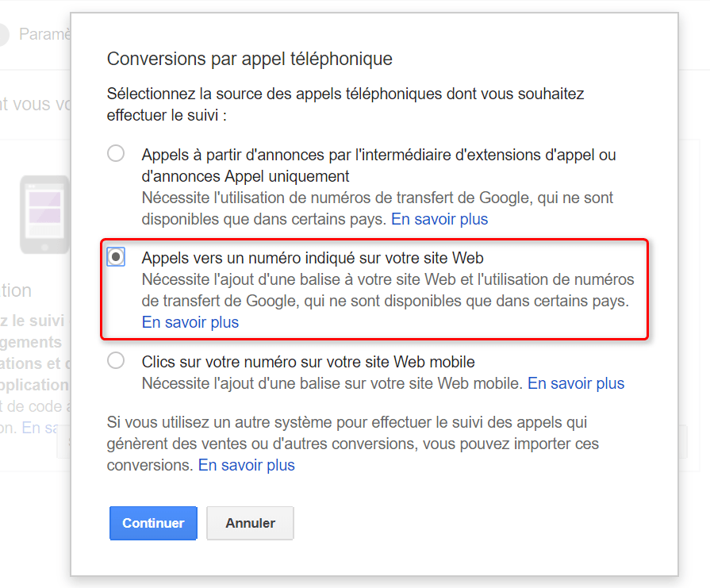Click label 'Clics sur votre numéro' text
Screen dimensions: 710x588
(x=308, y=362)
